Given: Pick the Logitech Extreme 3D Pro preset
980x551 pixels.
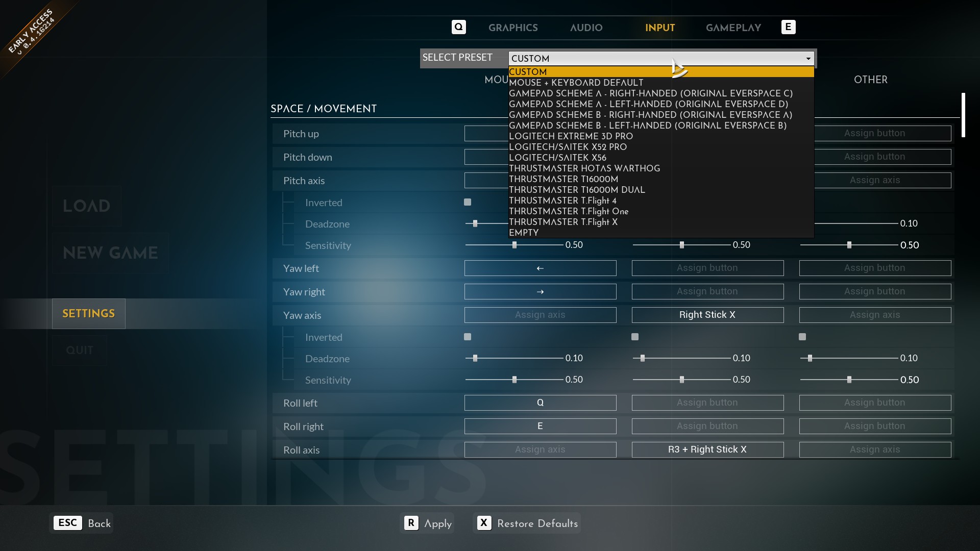Looking at the screenshot, I should tap(571, 136).
